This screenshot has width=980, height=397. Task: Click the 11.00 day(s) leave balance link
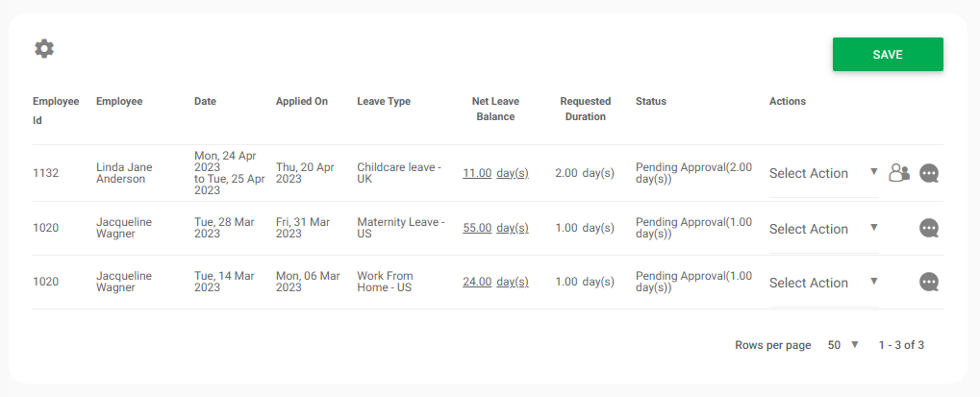pyautogui.click(x=495, y=173)
